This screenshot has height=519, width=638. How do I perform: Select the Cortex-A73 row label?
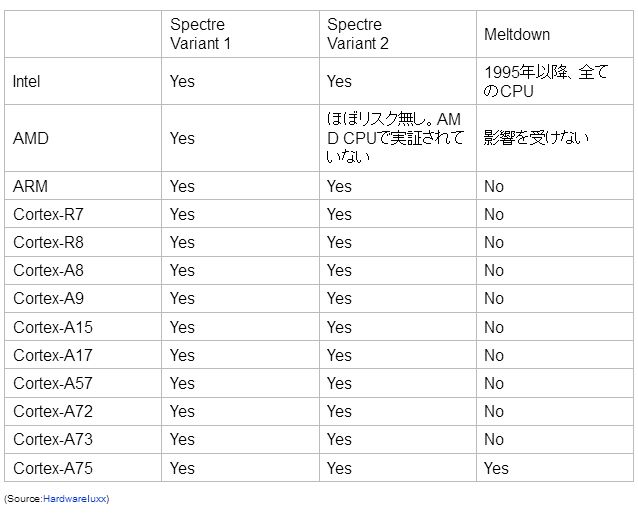pyautogui.click(x=52, y=439)
